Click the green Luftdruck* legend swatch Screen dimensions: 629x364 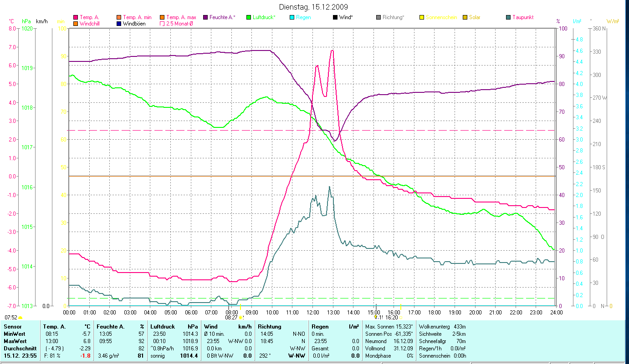[249, 17]
